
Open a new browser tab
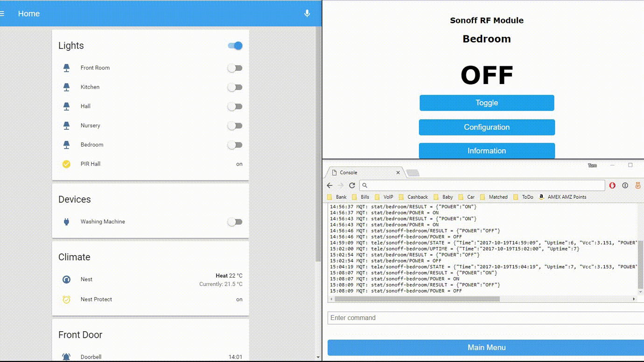[x=413, y=173]
